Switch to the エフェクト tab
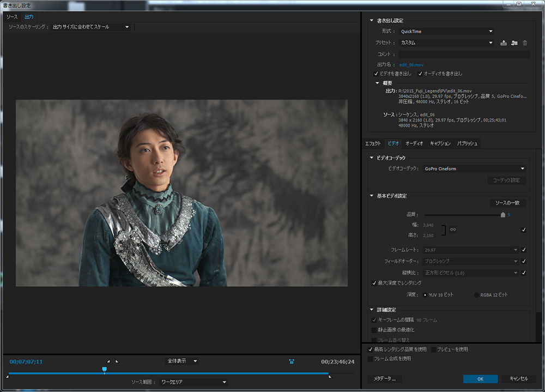The height and width of the screenshot is (392, 545). coord(373,143)
